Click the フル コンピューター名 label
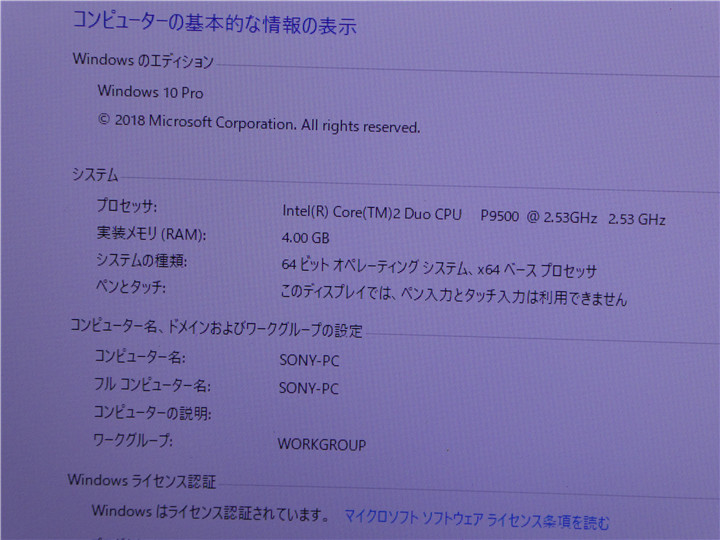Viewport: 720px width, 540px height. pos(152,384)
